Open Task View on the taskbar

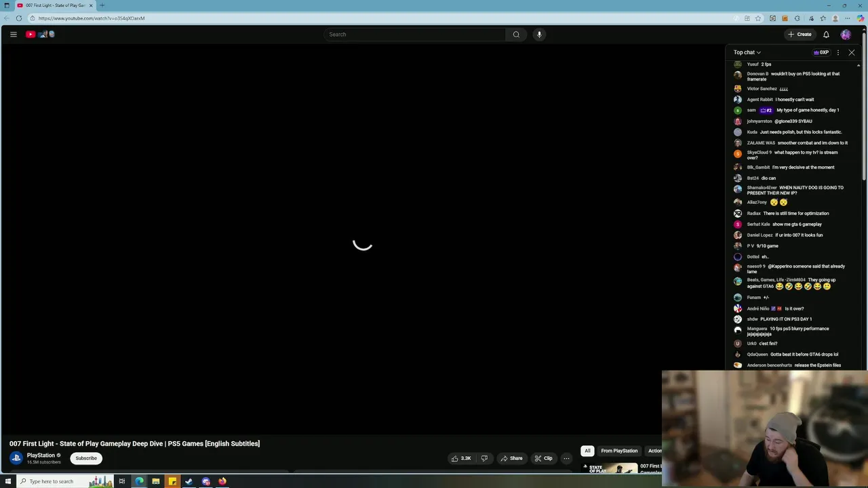[x=122, y=481]
